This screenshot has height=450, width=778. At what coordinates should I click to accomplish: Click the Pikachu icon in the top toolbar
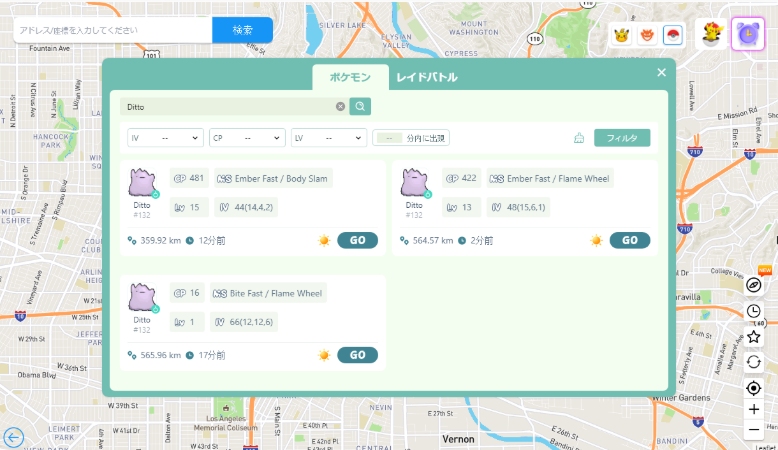click(621, 35)
